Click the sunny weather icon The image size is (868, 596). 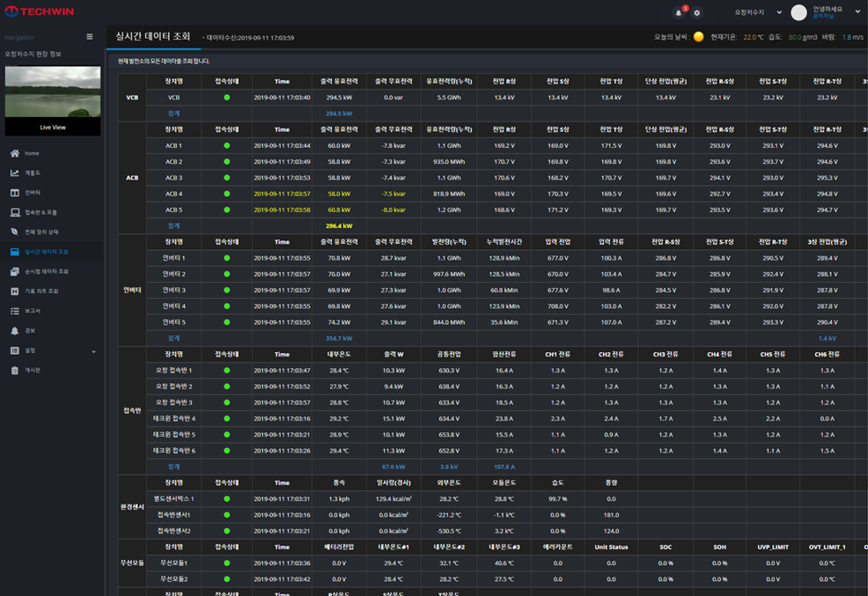(698, 37)
